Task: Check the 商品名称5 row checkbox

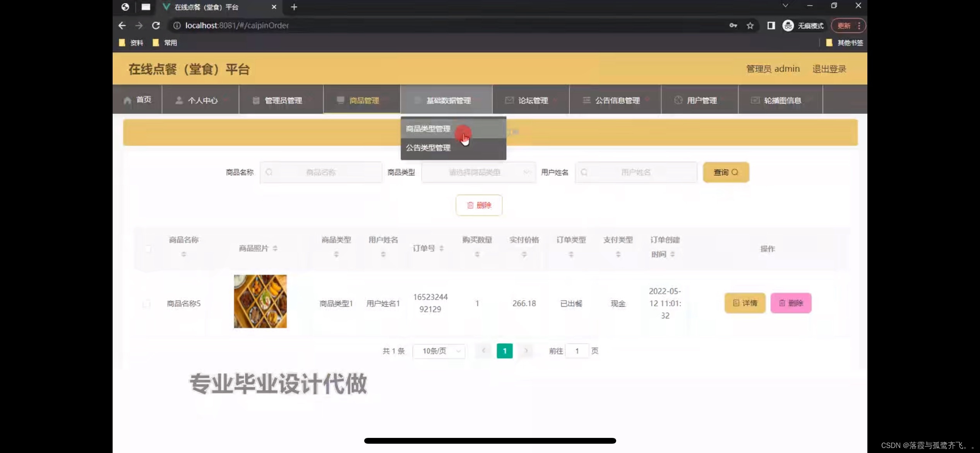Action: click(146, 303)
